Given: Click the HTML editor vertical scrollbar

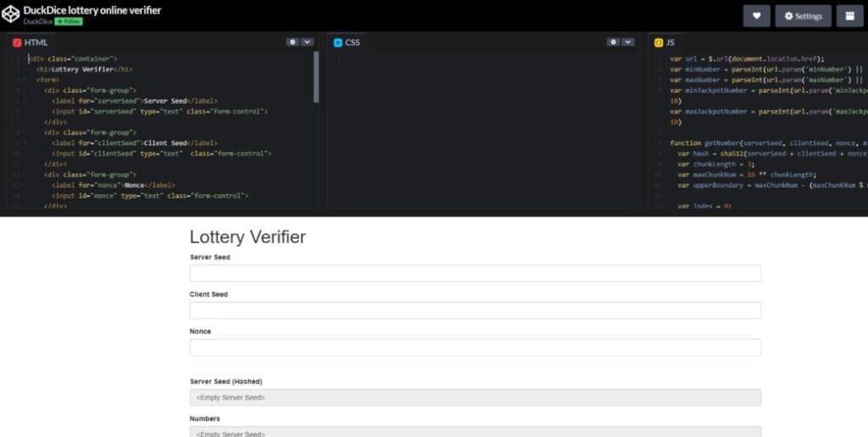Looking at the screenshot, I should click(x=317, y=76).
